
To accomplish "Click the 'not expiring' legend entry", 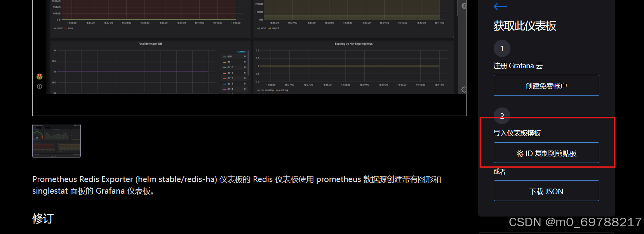I will click(x=265, y=90).
